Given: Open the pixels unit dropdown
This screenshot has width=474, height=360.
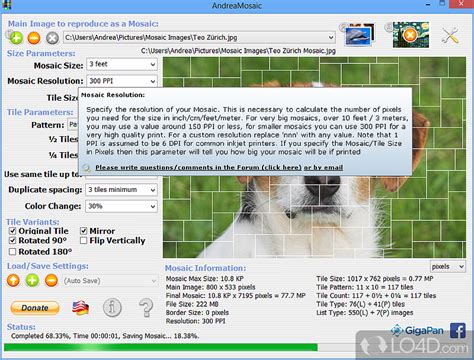Looking at the screenshot, I should 448,267.
